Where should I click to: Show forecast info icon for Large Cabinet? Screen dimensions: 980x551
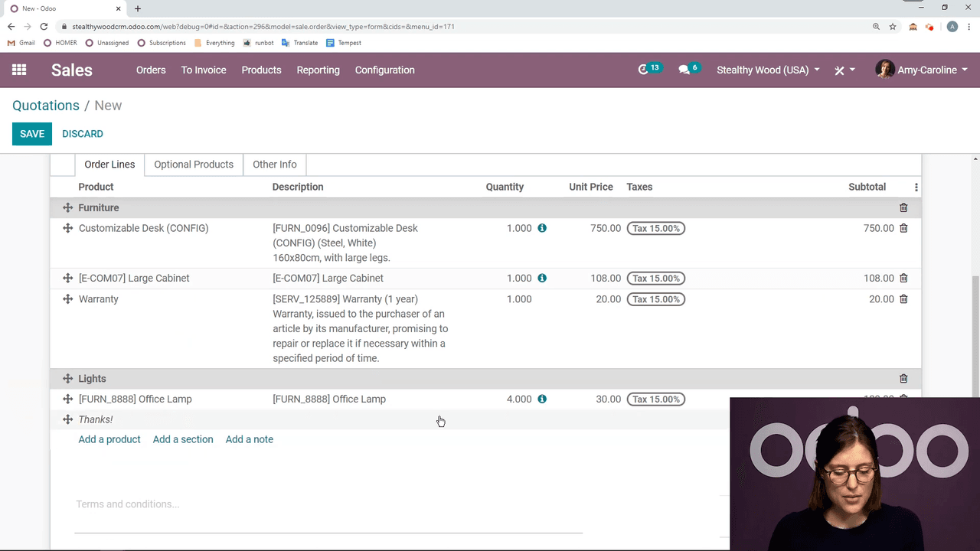(x=542, y=279)
